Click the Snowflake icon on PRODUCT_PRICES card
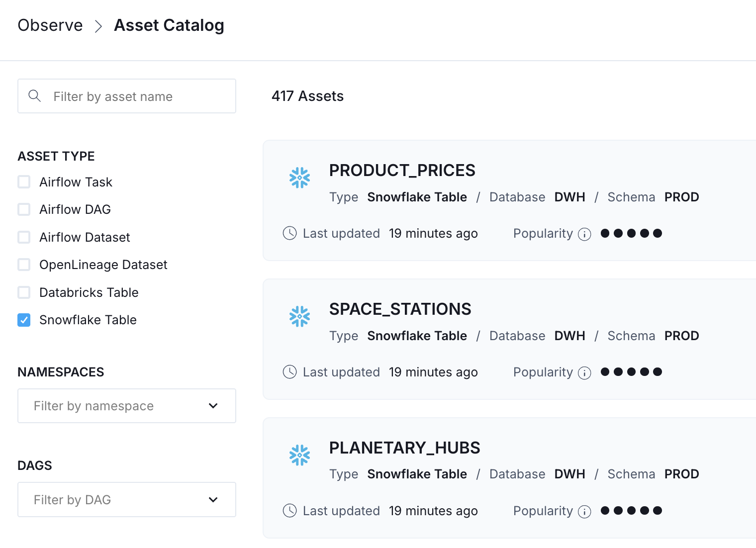This screenshot has height=548, width=756. tap(299, 178)
